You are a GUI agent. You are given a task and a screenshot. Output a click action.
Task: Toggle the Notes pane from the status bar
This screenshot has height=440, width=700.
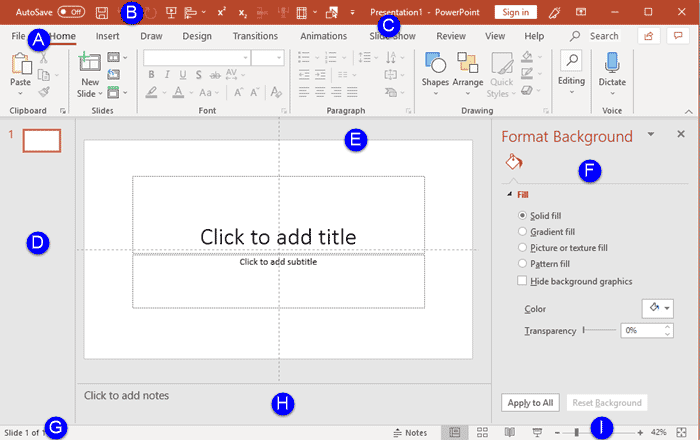point(410,432)
